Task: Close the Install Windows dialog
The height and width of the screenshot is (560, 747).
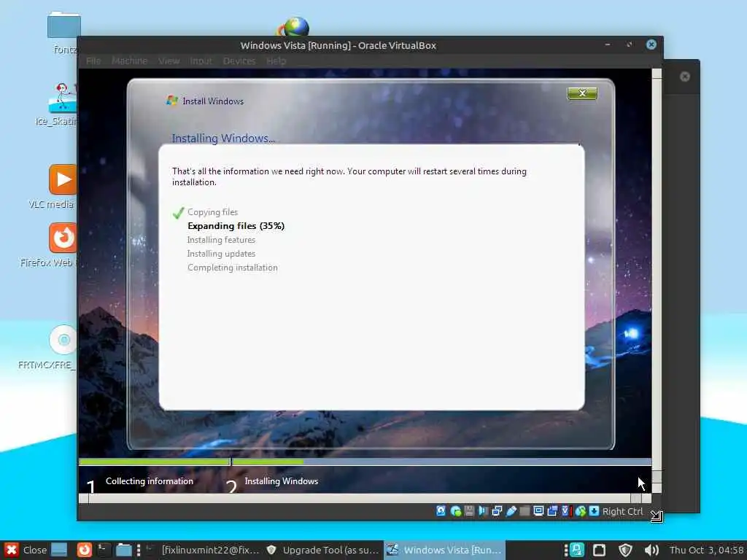Action: [581, 93]
